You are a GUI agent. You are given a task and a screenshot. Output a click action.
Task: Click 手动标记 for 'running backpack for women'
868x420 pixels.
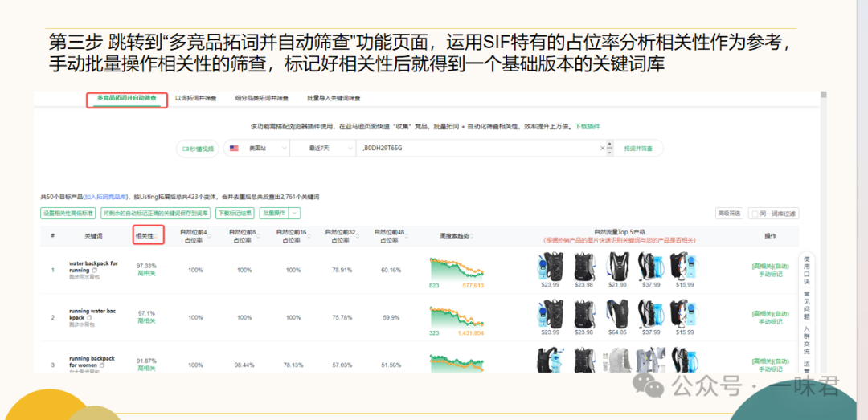[770, 369]
